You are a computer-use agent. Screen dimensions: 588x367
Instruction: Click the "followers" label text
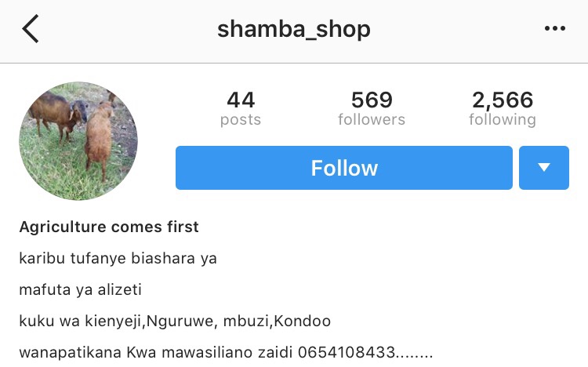point(372,119)
